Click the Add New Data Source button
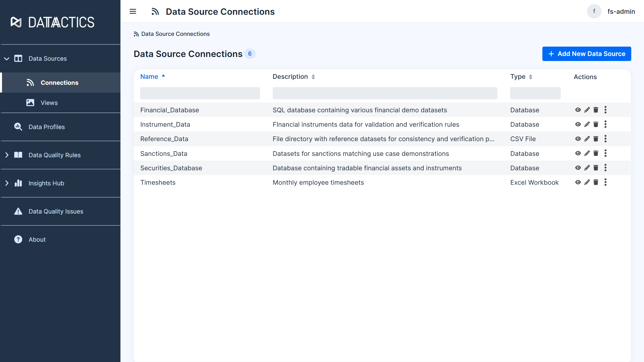The width and height of the screenshot is (644, 362). (x=587, y=54)
